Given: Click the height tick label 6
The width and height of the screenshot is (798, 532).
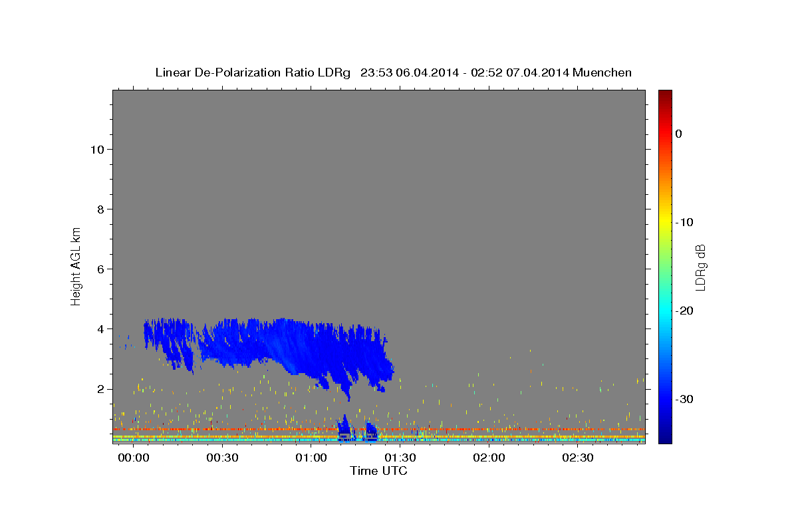Looking at the screenshot, I should [102, 269].
